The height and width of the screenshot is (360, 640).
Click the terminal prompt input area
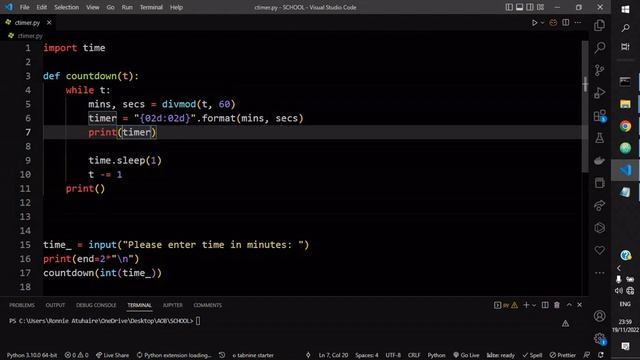198,321
